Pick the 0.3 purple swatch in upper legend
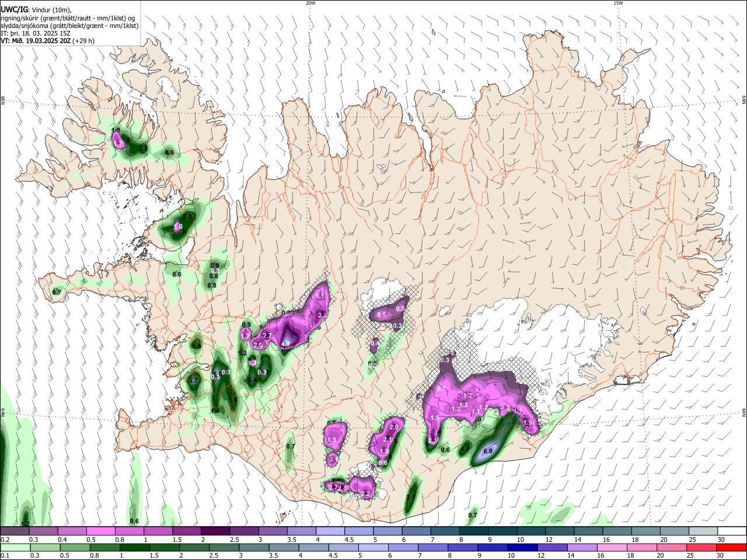This screenshot has height=560, width=747. click(x=43, y=531)
